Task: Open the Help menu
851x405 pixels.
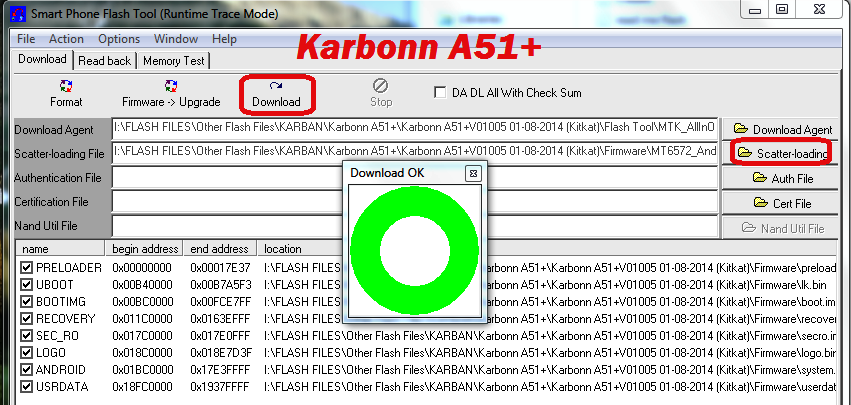Action: [224, 39]
